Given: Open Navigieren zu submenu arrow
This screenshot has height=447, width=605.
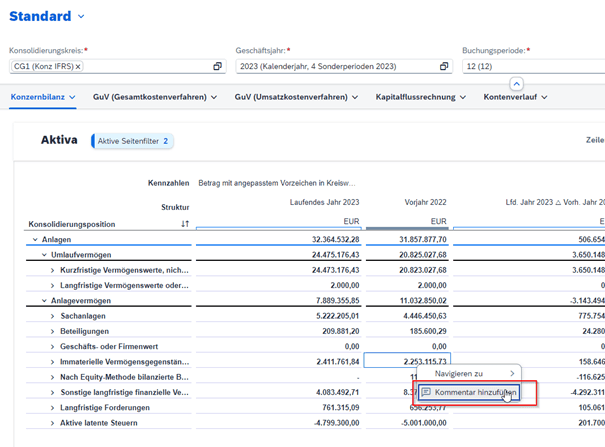Looking at the screenshot, I should tap(513, 373).
